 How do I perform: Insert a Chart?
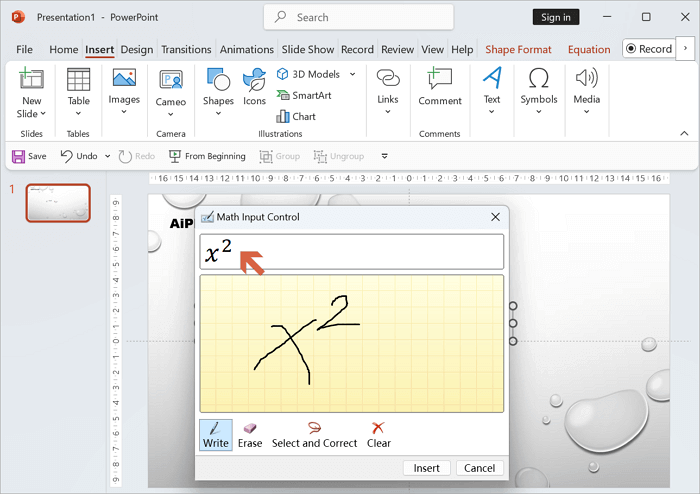tap(295, 116)
